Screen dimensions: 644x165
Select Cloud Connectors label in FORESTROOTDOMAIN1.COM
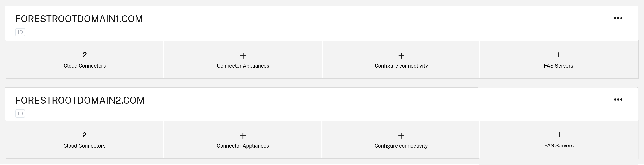85,66
